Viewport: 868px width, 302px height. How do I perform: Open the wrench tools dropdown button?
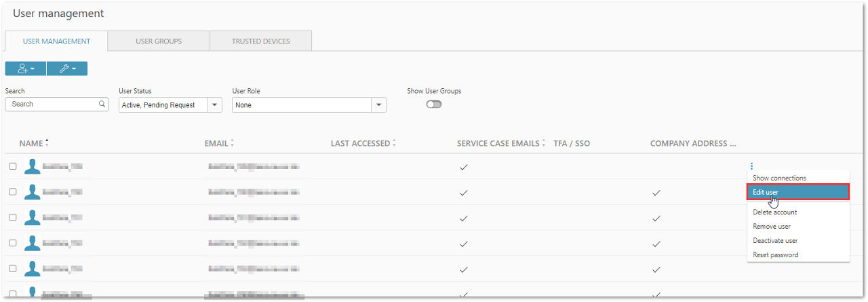[67, 69]
